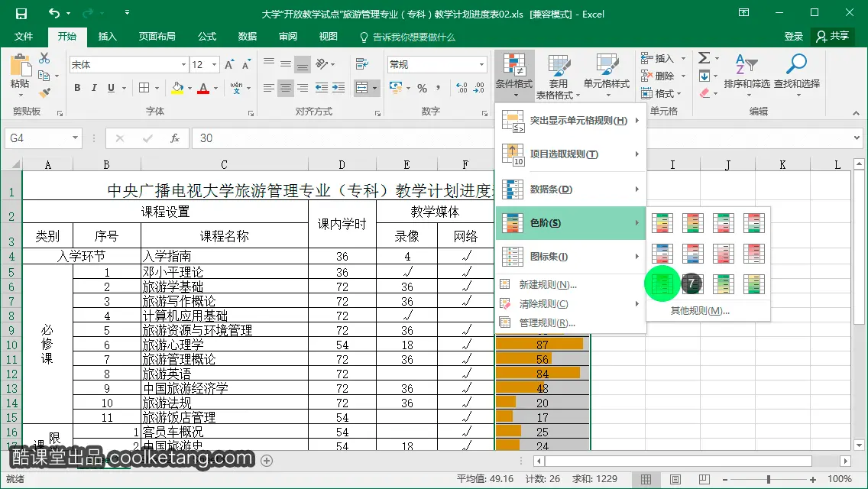
Task: Apply the blue-white-red color scale
Action: click(x=662, y=254)
